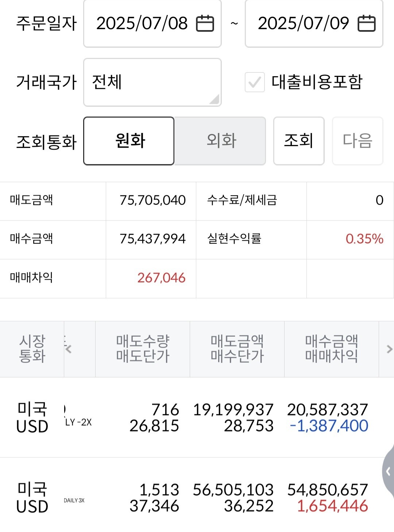Select 매도금액 매수단가 column header
This screenshot has width=394, height=532.
[x=237, y=349]
